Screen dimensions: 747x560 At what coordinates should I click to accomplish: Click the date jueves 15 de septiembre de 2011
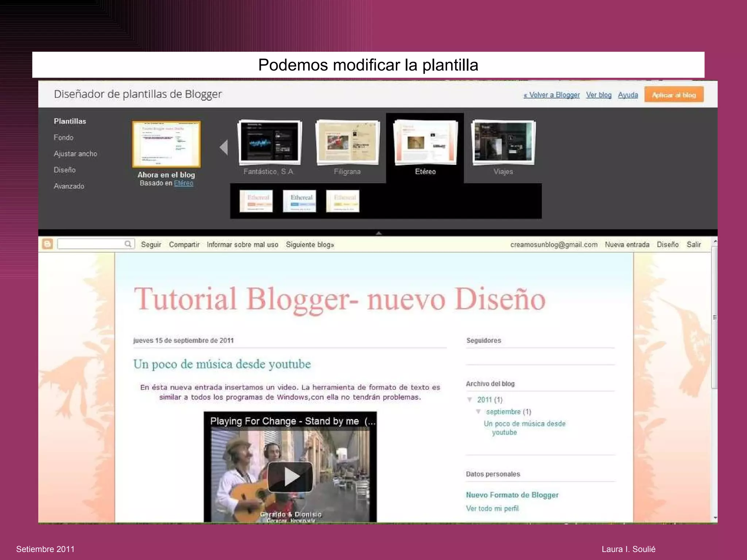coord(183,341)
